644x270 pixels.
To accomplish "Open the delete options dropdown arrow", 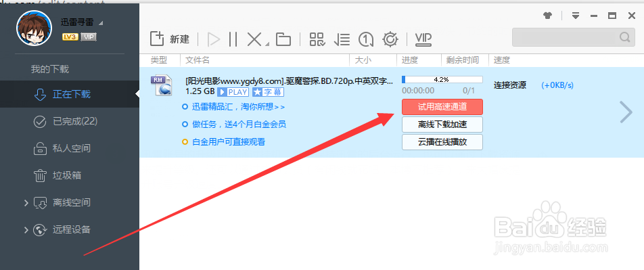I will pos(267,44).
